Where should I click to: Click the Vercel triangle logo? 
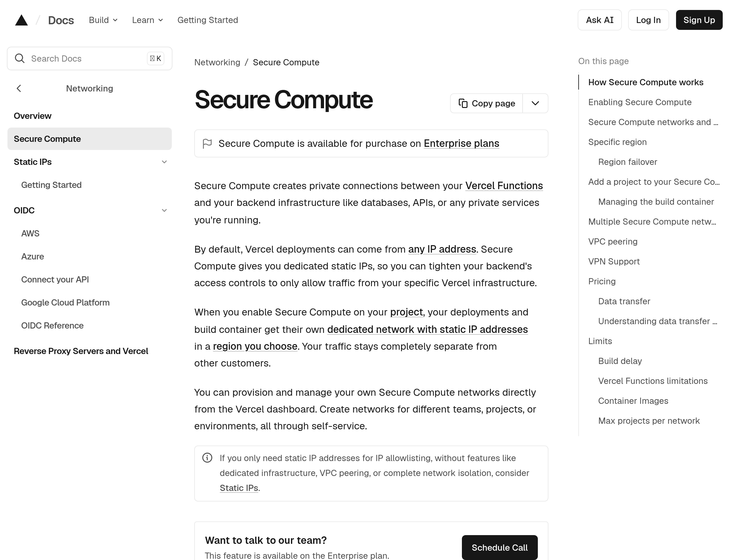(x=21, y=20)
